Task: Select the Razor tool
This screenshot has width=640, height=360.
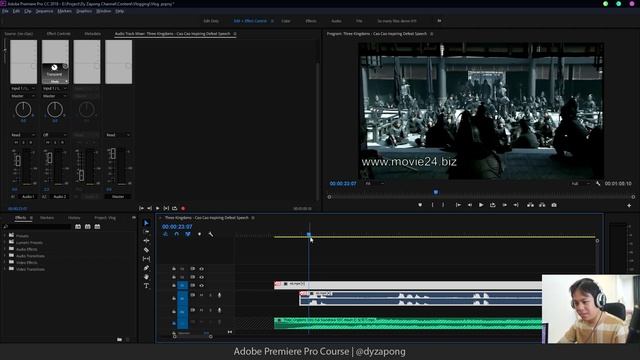Action: 146,250
